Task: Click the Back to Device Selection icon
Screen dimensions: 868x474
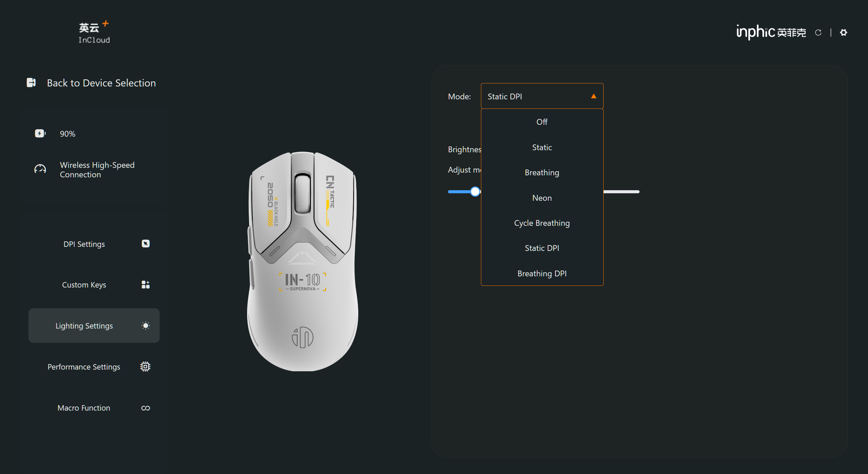Action: [31, 83]
